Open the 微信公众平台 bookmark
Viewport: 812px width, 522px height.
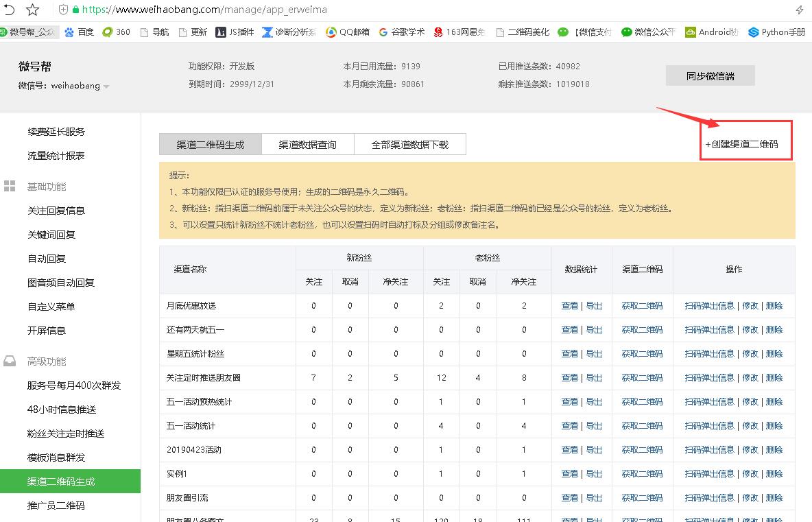[x=648, y=32]
